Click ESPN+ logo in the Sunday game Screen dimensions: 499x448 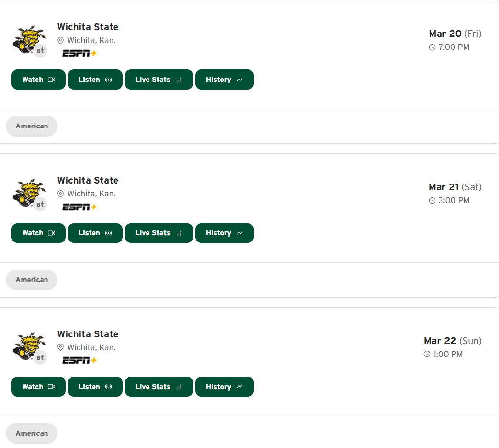point(79,360)
